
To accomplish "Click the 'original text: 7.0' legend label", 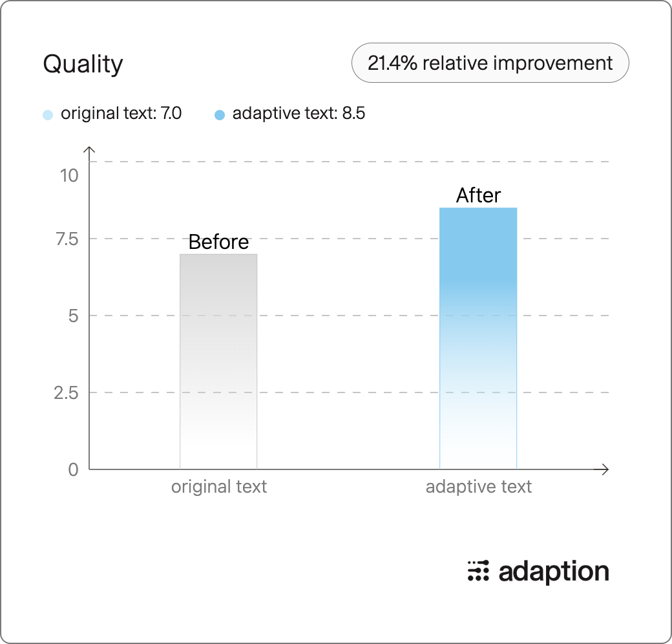I will click(x=121, y=114).
